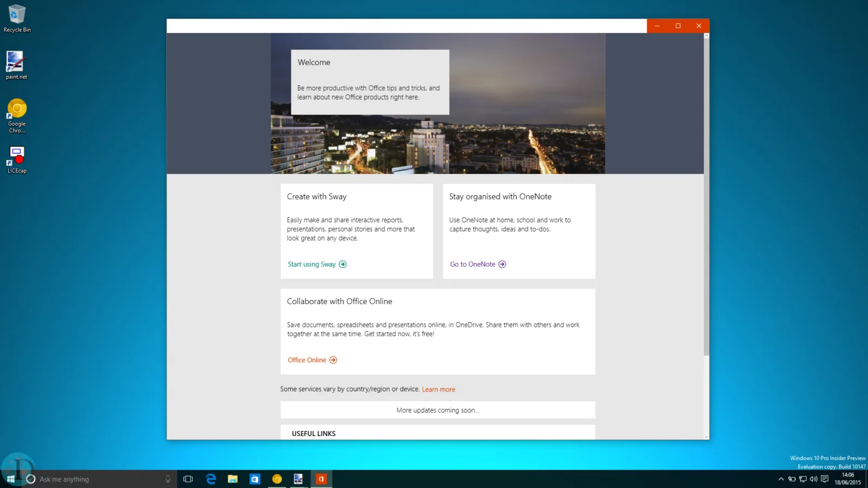The image size is (868, 488).
Task: Click the 'Use OneNote at home, school' text
Action: point(510,224)
